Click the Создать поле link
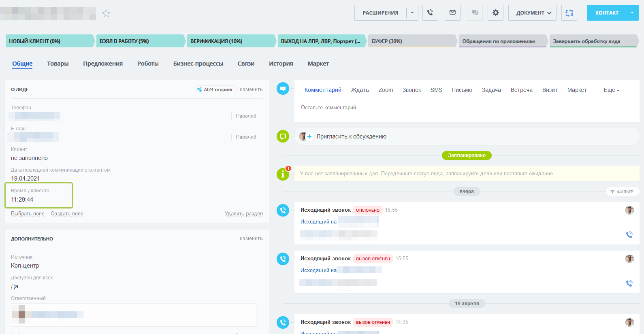This screenshot has width=644, height=334. tap(67, 214)
